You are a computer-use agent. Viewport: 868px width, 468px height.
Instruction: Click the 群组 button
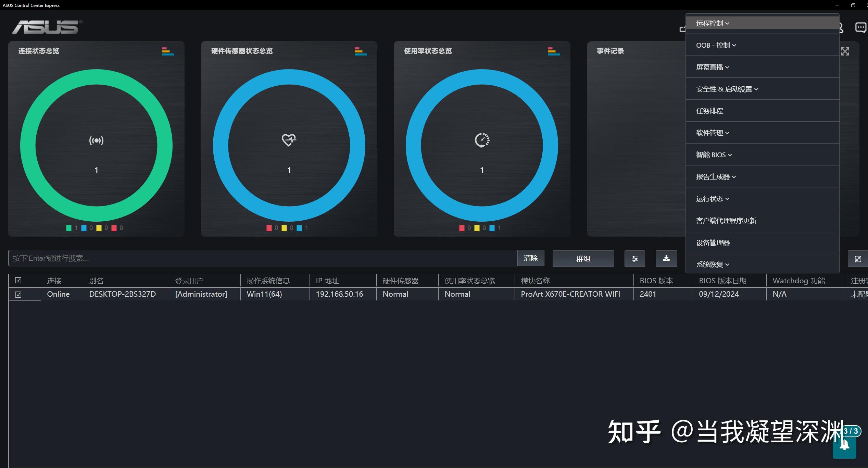583,258
